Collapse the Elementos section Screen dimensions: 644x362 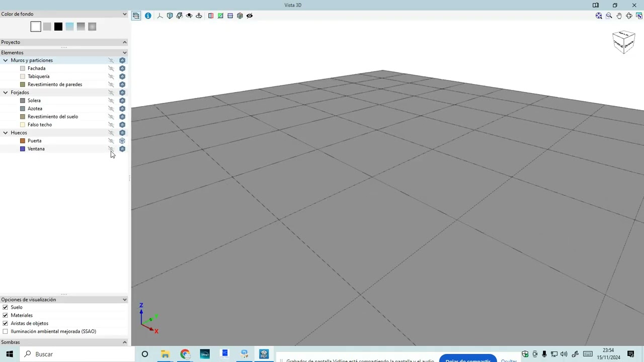[x=125, y=52]
